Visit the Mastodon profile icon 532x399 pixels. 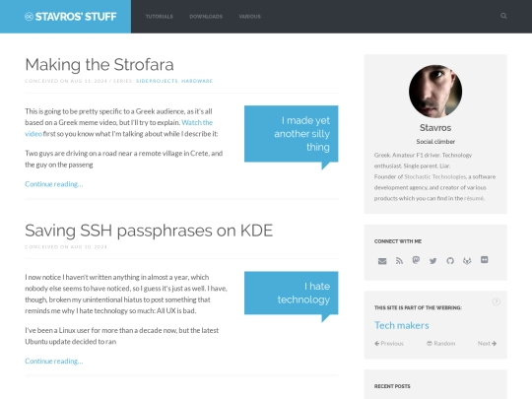coord(416,260)
